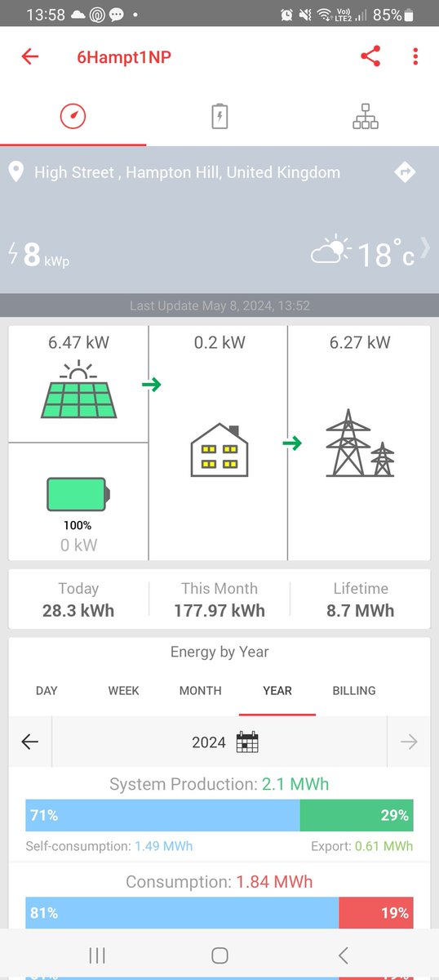Select the solar panel production icon
The height and width of the screenshot is (980, 439).
(x=78, y=389)
